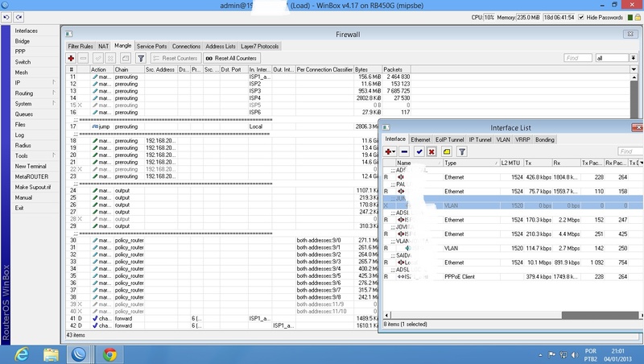Disable interface with red X icon

click(431, 151)
